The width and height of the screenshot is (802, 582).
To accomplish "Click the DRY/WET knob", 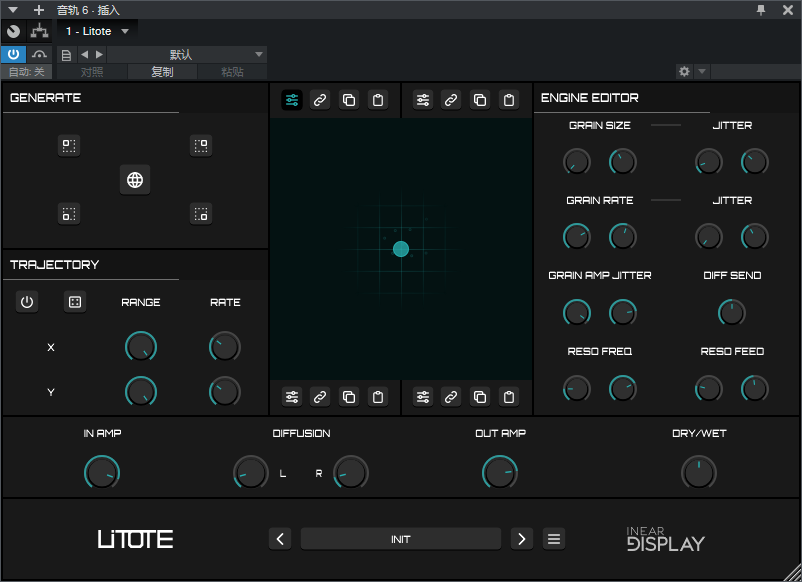I will (699, 473).
